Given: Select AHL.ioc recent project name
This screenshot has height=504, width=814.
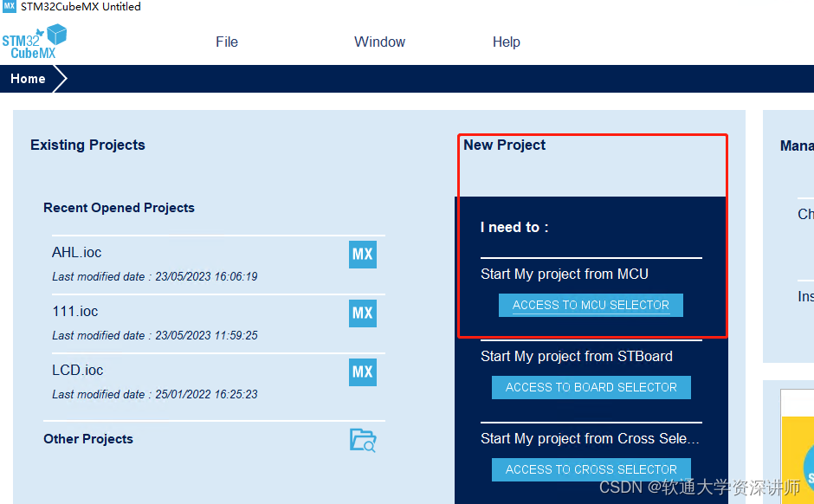Looking at the screenshot, I should click(77, 252).
